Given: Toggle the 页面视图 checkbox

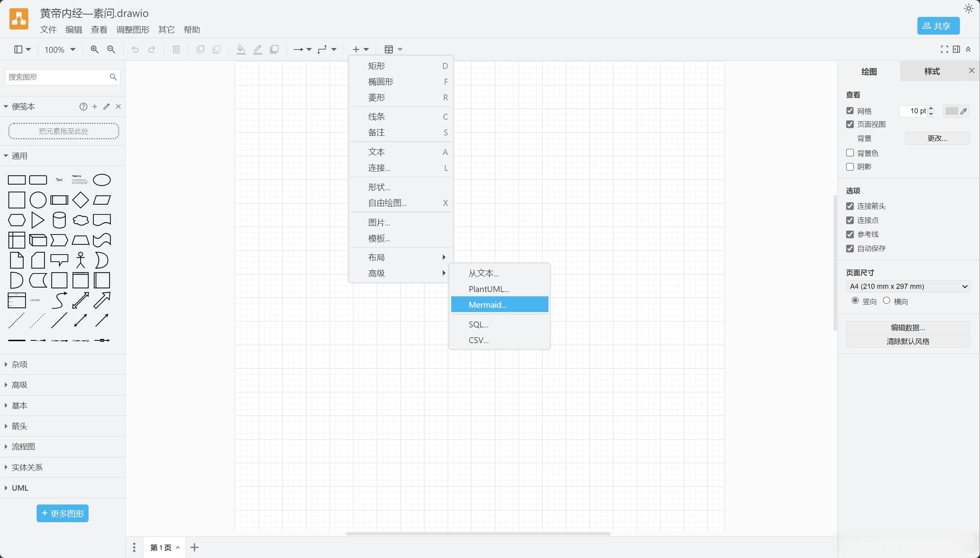Looking at the screenshot, I should [x=850, y=124].
